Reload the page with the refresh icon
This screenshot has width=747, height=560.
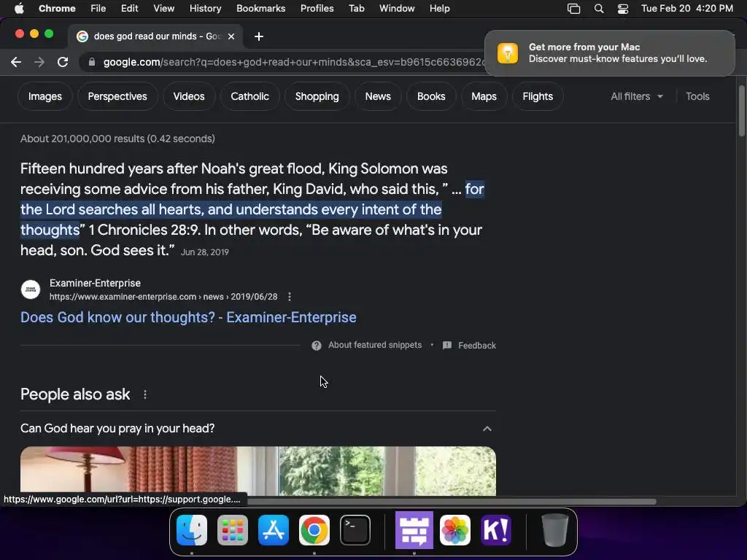point(63,62)
